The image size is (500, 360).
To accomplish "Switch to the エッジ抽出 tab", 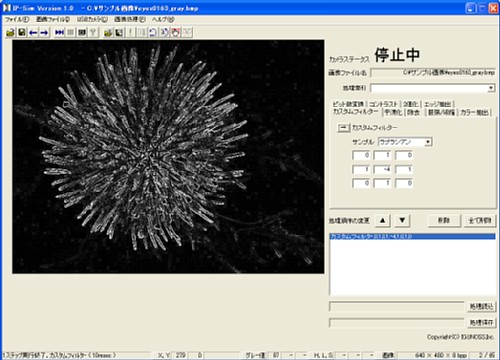I will [437, 104].
